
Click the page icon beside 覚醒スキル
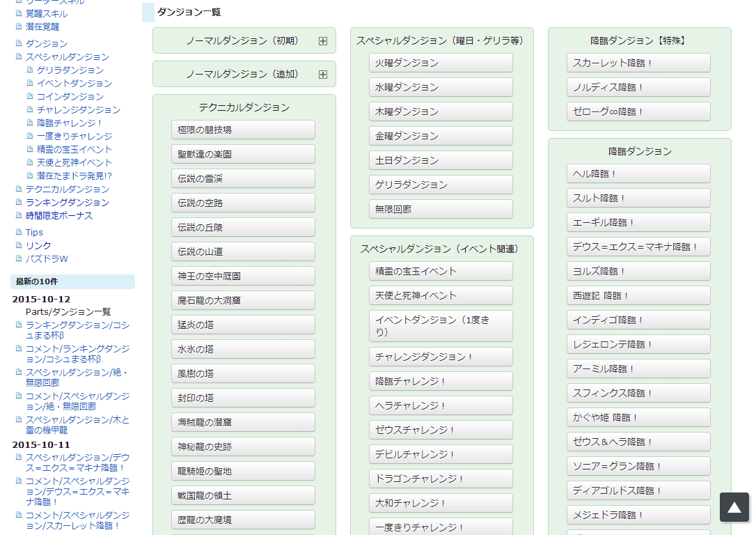tap(19, 13)
